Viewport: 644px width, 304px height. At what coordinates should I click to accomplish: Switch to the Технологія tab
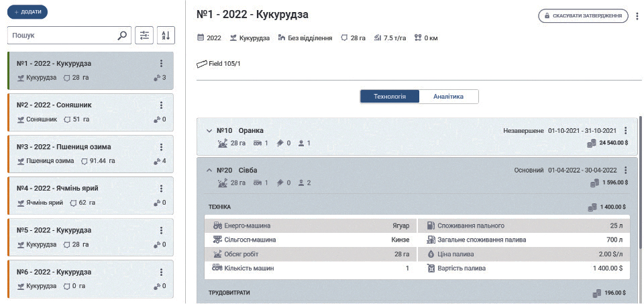point(390,97)
